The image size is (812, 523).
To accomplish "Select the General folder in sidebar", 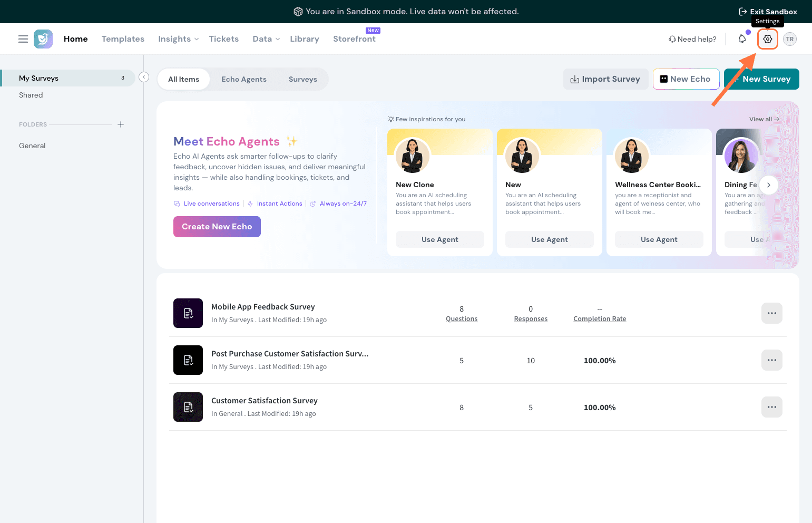I will click(32, 146).
